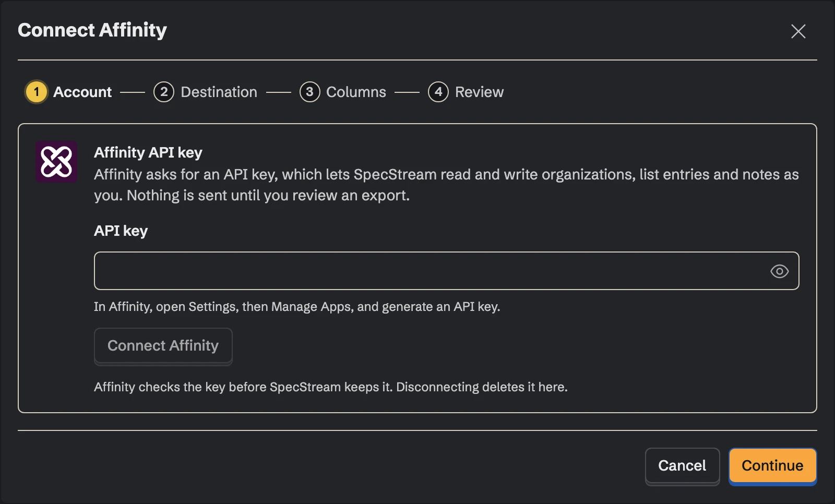
Task: Click the Connect Affinity button
Action: point(163,345)
